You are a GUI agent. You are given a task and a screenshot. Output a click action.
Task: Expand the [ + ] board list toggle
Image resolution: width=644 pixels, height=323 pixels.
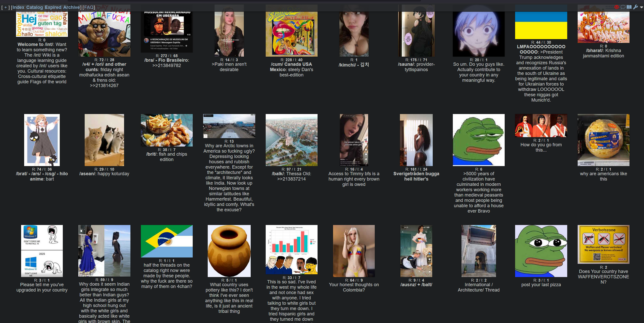pos(6,7)
